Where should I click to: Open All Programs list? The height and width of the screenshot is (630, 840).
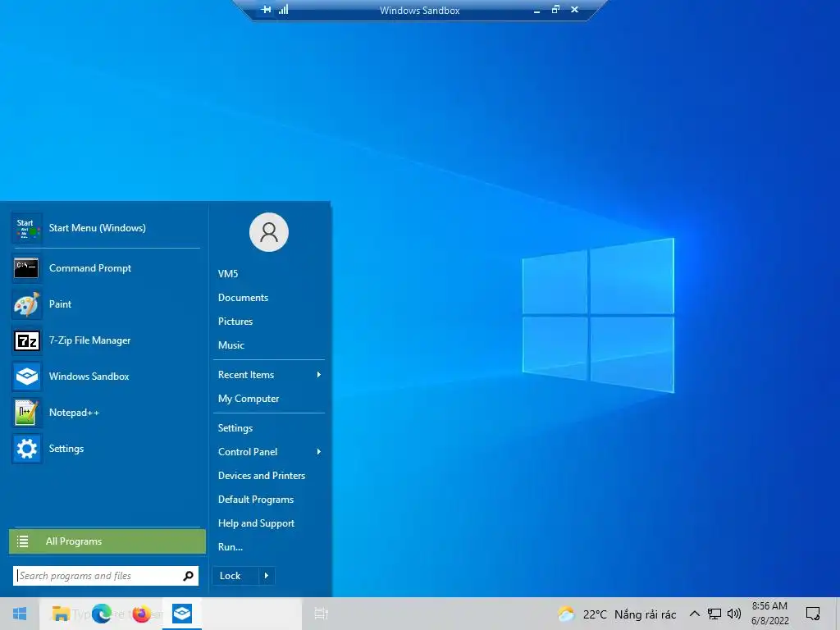(x=107, y=541)
